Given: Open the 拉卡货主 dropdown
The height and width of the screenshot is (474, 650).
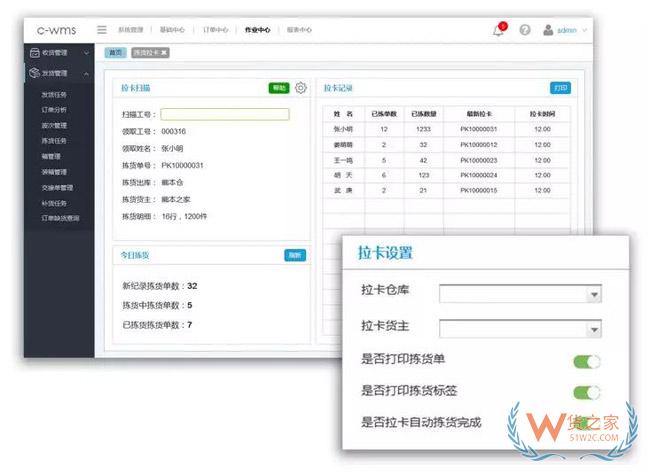Looking at the screenshot, I should point(520,328).
